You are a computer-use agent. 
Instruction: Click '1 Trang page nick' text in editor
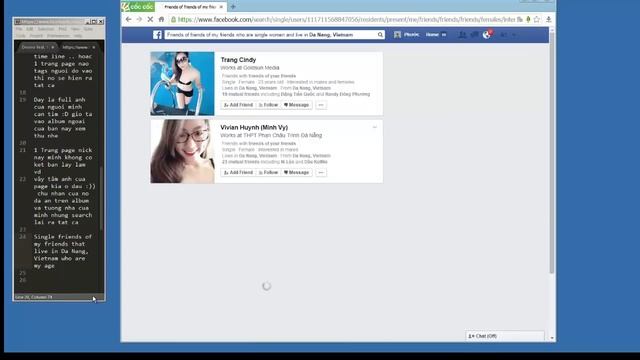click(63, 150)
